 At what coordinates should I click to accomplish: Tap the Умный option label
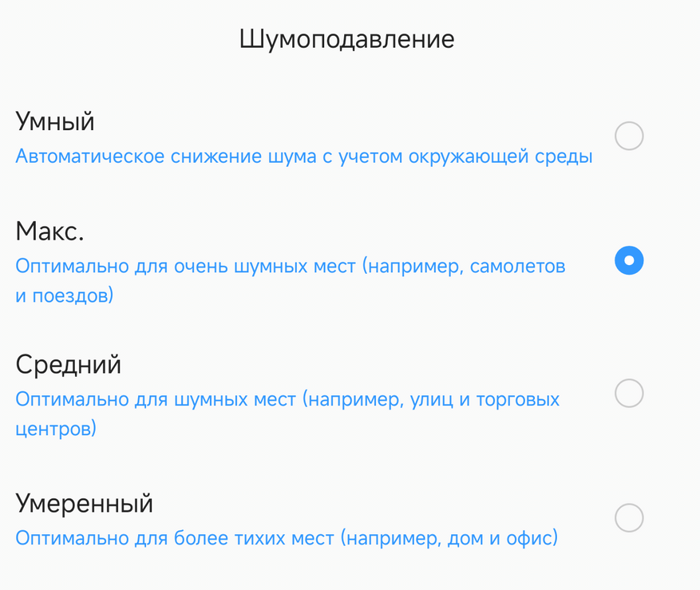(55, 122)
